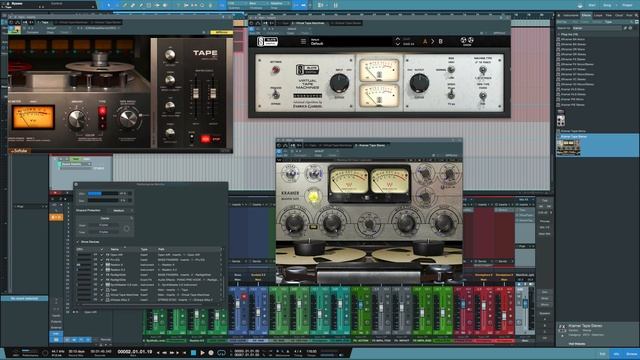Click the Play button in the transport

[x=202, y=353]
